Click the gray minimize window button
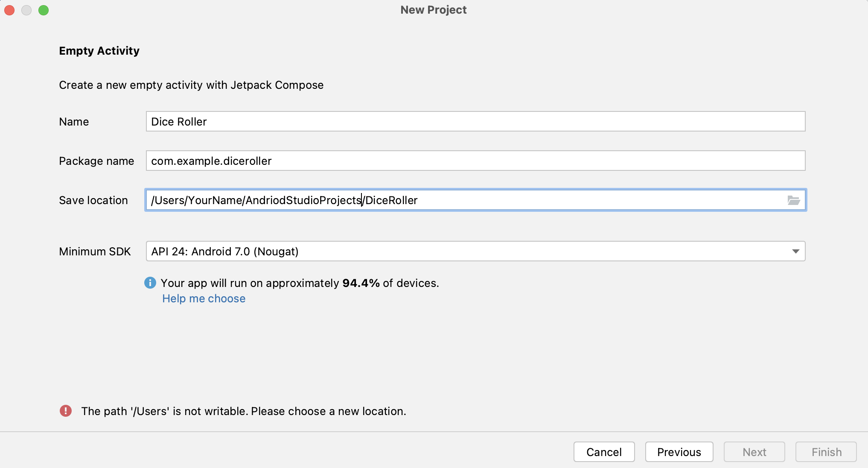Image resolution: width=868 pixels, height=468 pixels. click(x=26, y=10)
